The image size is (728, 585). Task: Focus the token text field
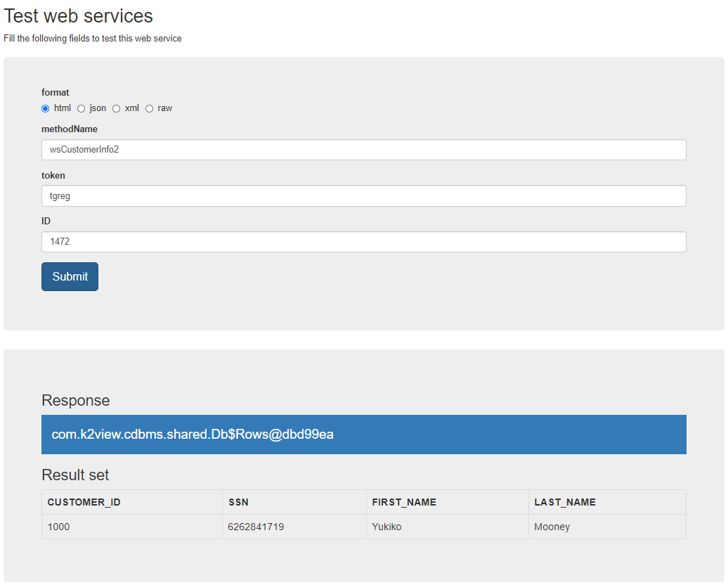(x=363, y=196)
